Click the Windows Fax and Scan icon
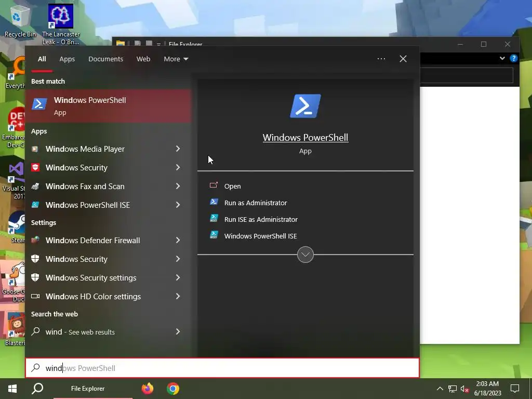The height and width of the screenshot is (399, 532). [35, 187]
